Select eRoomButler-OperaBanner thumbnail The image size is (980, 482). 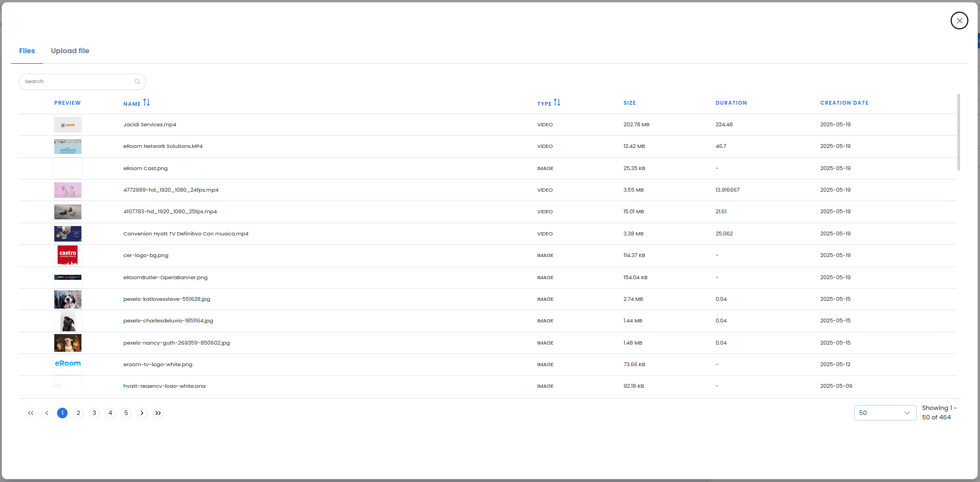(x=68, y=277)
